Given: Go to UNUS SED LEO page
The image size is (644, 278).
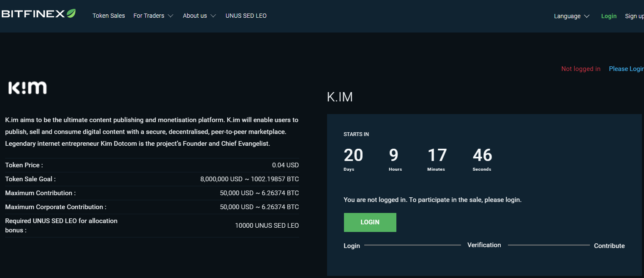Looking at the screenshot, I should click(x=246, y=16).
